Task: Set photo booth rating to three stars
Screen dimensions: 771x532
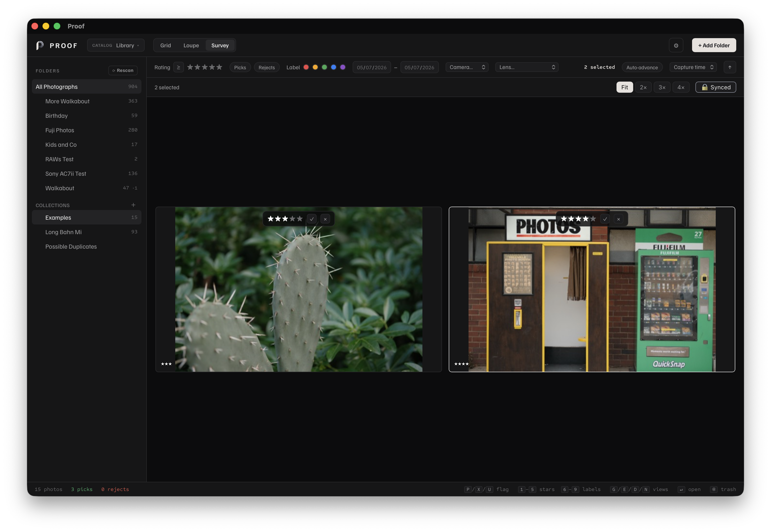Action: click(578, 219)
